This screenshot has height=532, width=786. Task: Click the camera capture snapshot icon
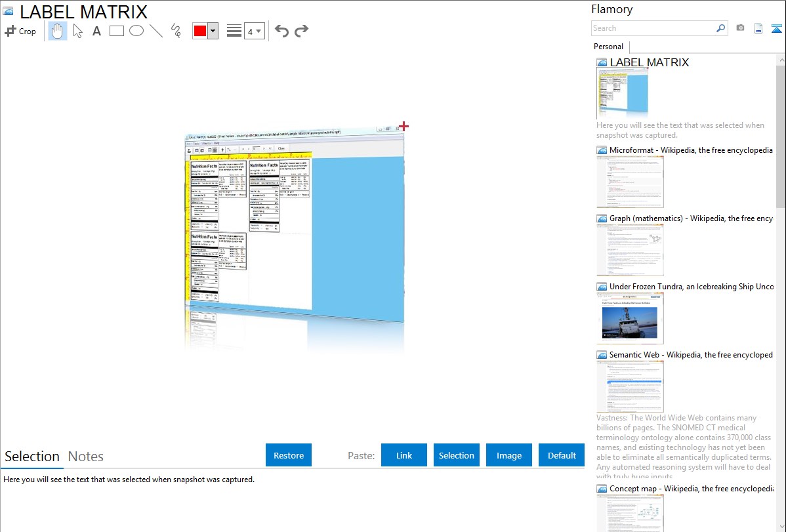tap(740, 28)
